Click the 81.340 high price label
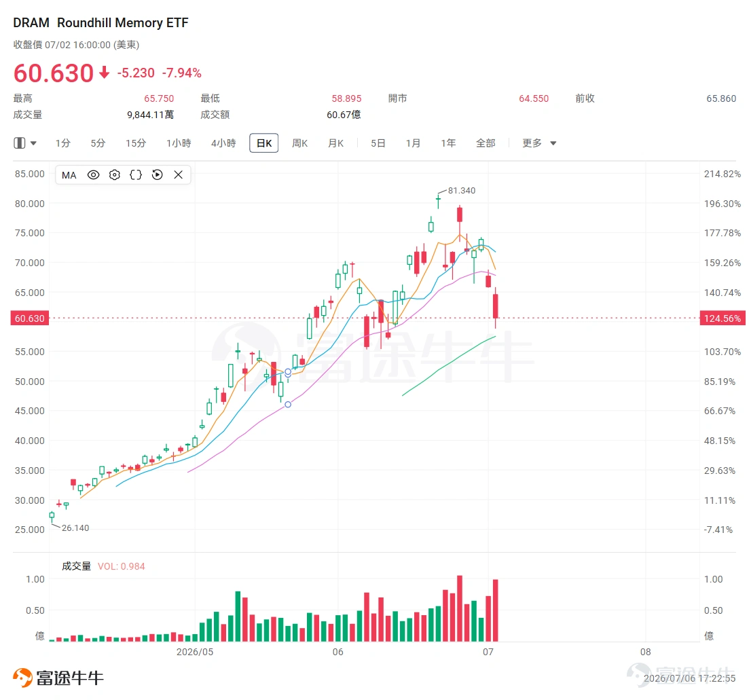749x700 pixels. [462, 191]
